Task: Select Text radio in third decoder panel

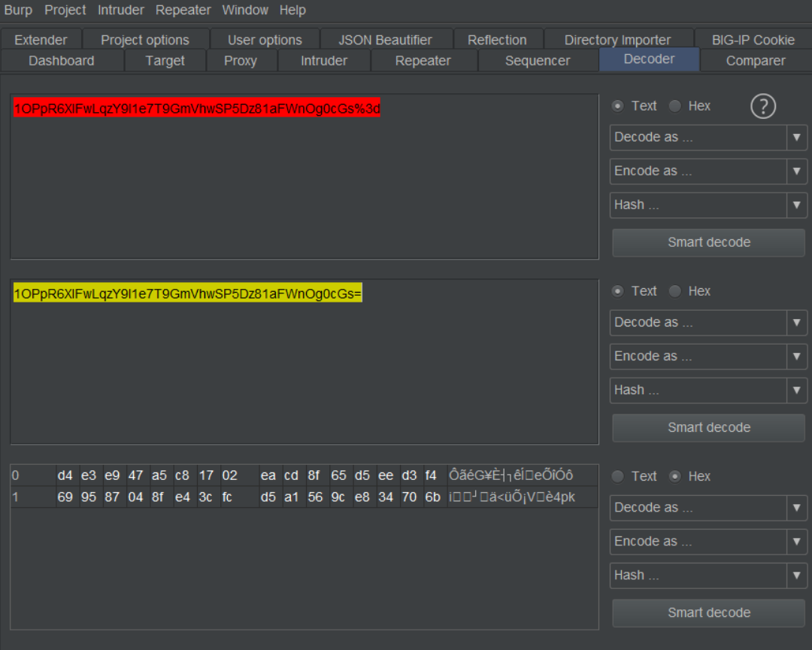Action: (618, 476)
